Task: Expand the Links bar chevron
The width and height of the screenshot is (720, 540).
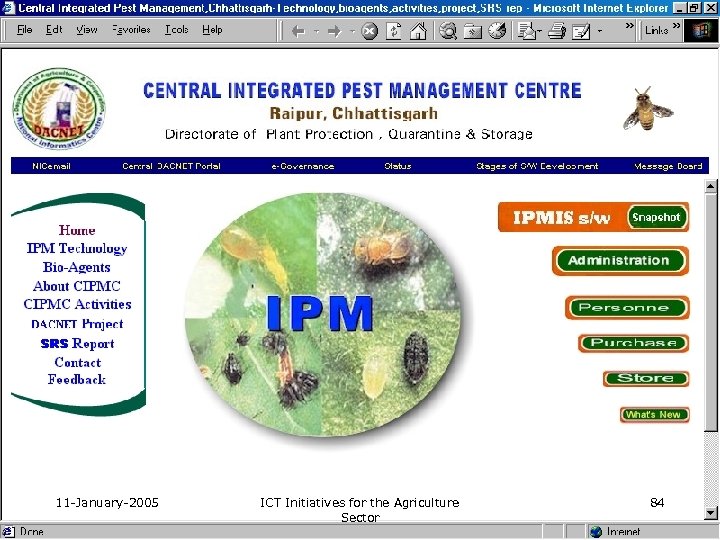Action: [676, 26]
